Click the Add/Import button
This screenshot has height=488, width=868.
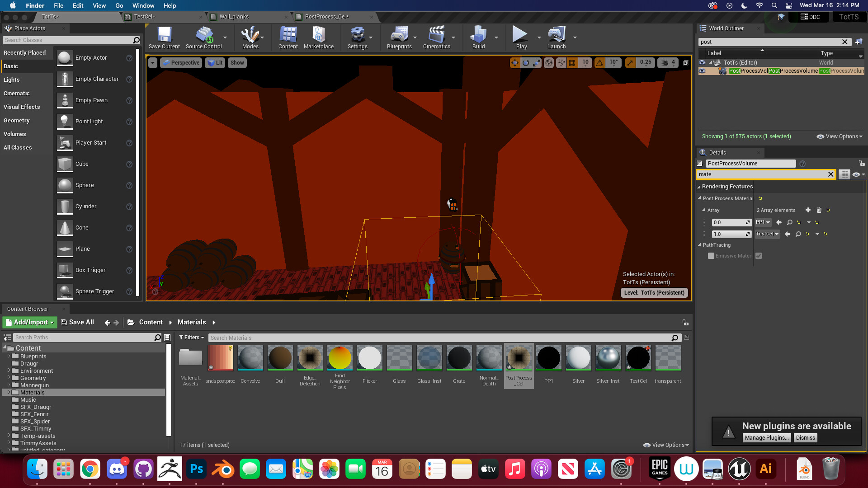coord(30,322)
